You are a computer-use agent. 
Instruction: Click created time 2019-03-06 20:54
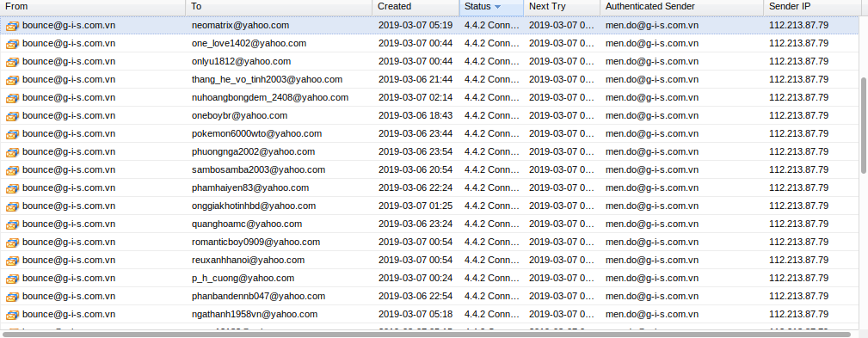pyautogui.click(x=416, y=169)
